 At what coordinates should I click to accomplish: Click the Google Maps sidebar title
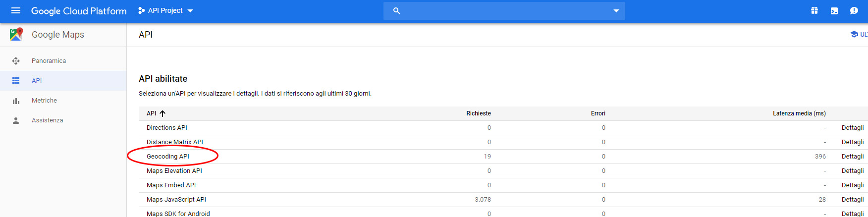pos(58,35)
